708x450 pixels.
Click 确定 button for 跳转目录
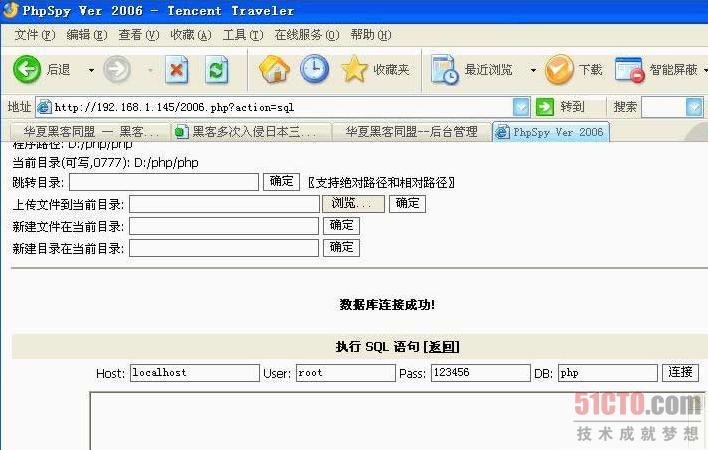click(x=281, y=181)
